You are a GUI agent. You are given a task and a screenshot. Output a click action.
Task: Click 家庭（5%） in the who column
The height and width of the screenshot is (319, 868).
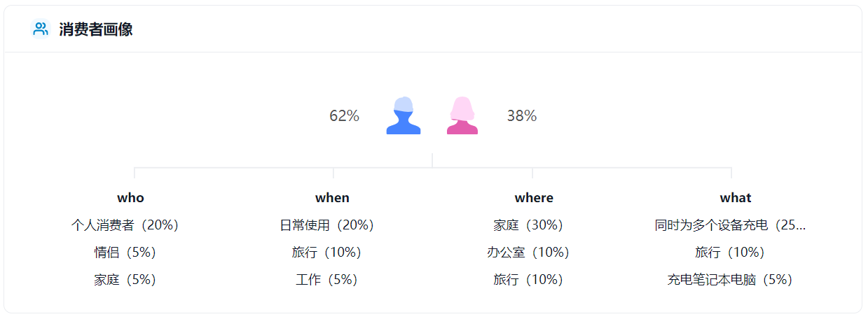tap(125, 280)
